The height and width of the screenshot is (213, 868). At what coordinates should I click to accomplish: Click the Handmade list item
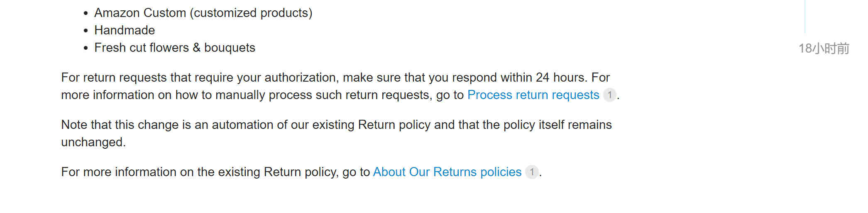(x=125, y=30)
